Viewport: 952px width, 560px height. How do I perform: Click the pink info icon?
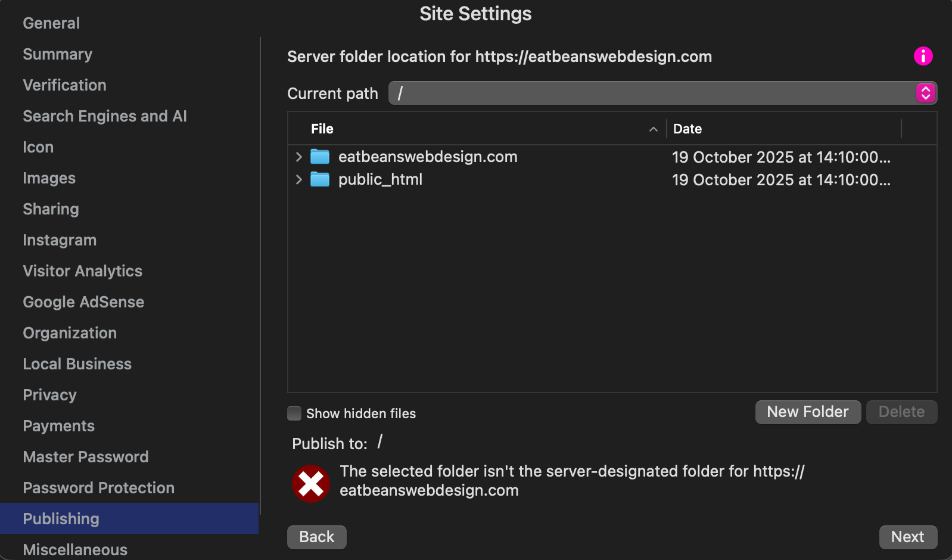(923, 56)
